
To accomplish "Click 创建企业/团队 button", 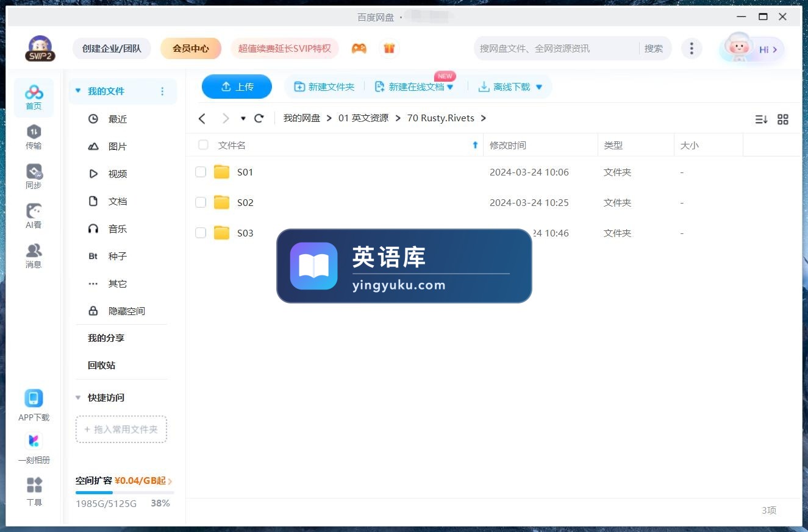I will (112, 48).
